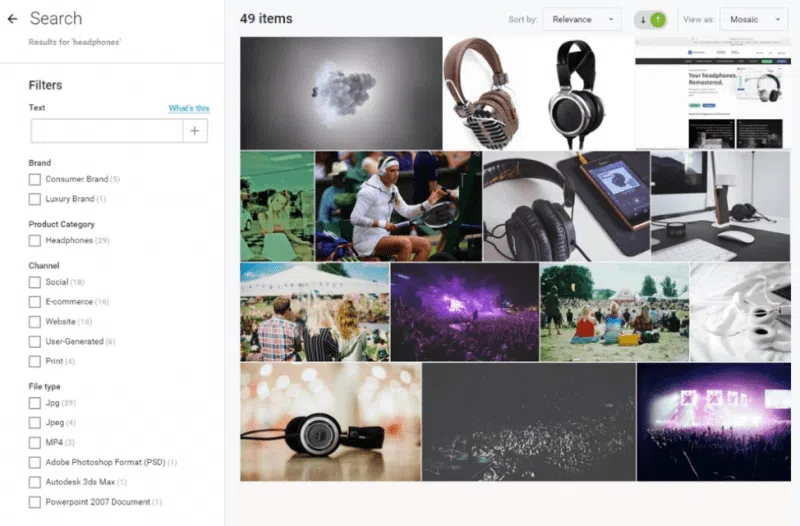
Task: Check the User-Generated channel box
Action: (35, 342)
